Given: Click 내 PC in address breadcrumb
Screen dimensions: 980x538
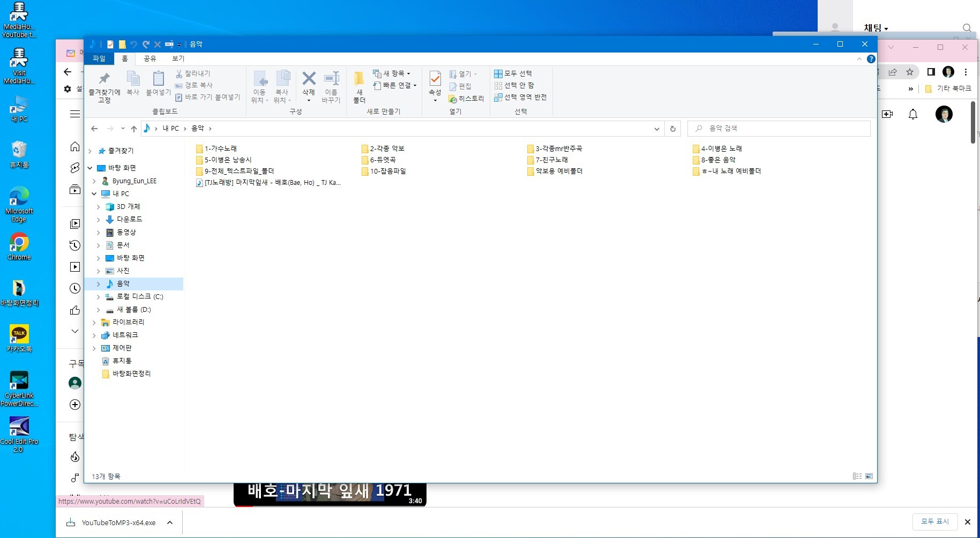Looking at the screenshot, I should point(171,129).
